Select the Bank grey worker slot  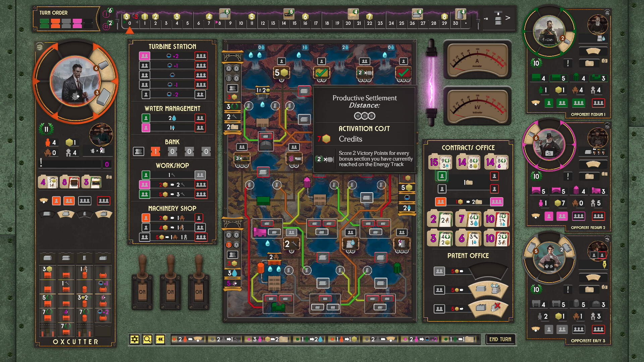(139, 152)
